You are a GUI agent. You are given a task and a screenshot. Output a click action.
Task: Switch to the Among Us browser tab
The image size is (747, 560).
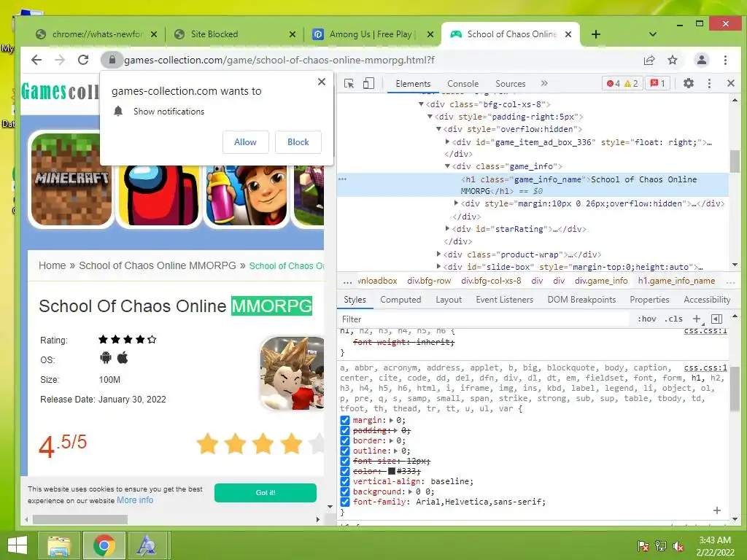click(x=371, y=34)
